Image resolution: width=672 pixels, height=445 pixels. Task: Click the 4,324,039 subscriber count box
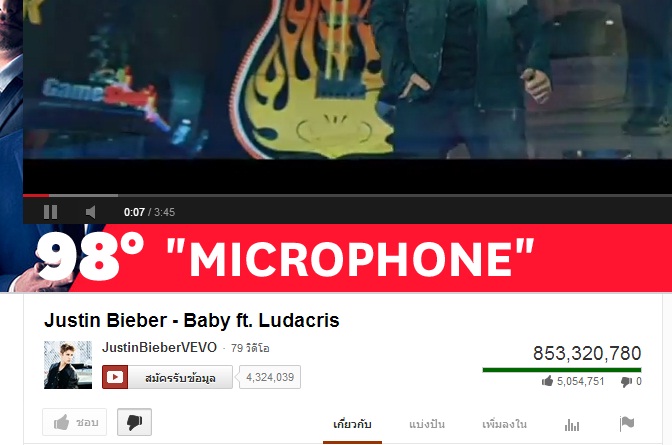coord(270,377)
